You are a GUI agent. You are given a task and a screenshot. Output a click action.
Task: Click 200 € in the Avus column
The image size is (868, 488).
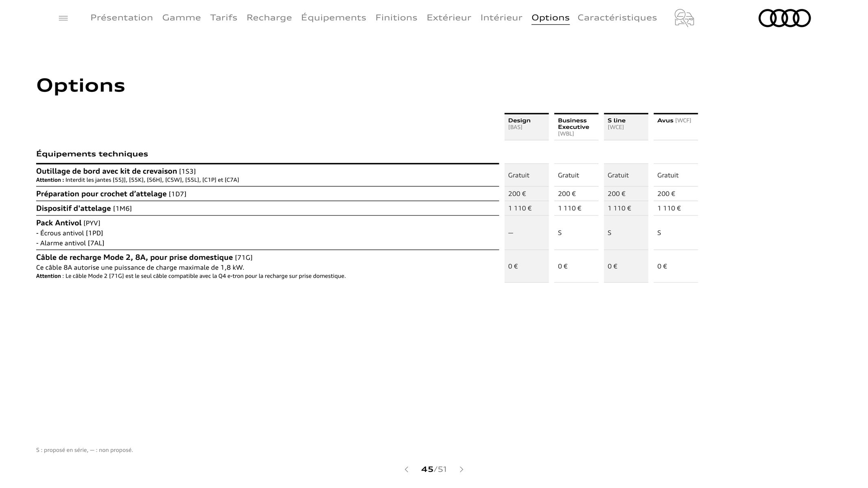pos(666,194)
